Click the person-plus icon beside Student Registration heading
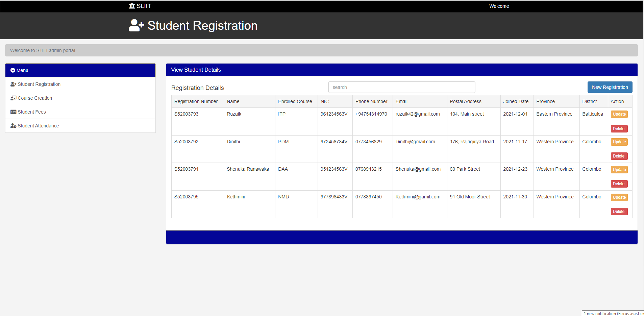Viewport: 644px width, 316px height. pos(135,25)
